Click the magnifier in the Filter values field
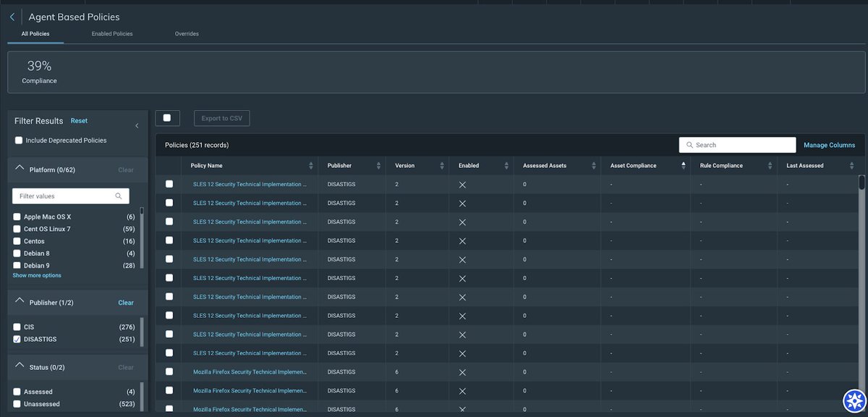The width and height of the screenshot is (868, 417). tap(119, 195)
